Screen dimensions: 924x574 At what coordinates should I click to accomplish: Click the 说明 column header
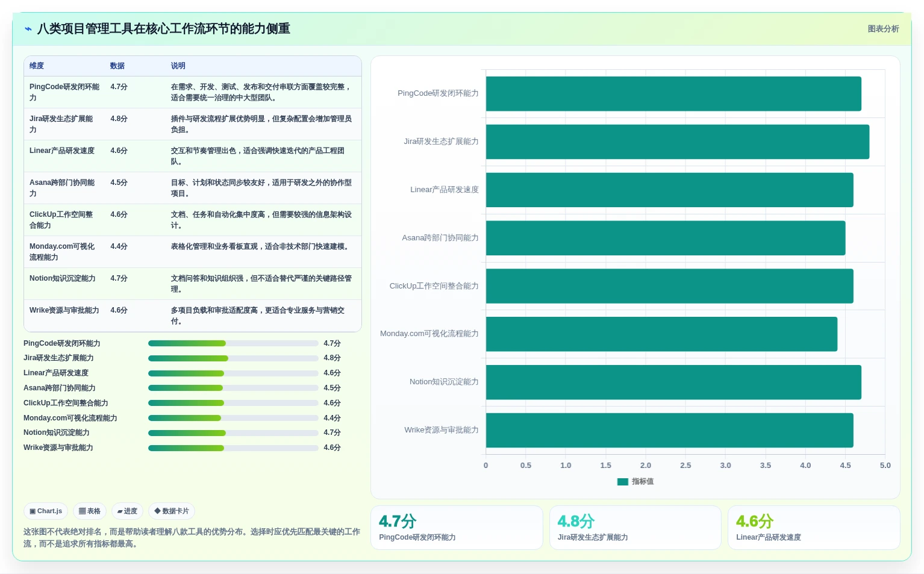coord(178,66)
